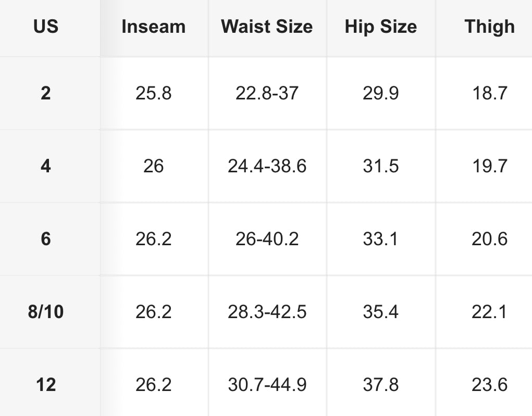Click the US column header
The height and width of the screenshot is (416, 532).
coord(46,27)
